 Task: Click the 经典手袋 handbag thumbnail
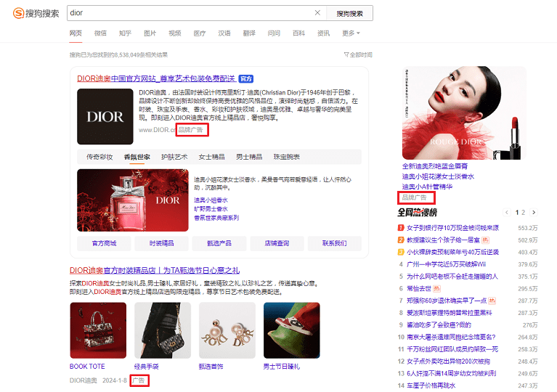[163, 330]
